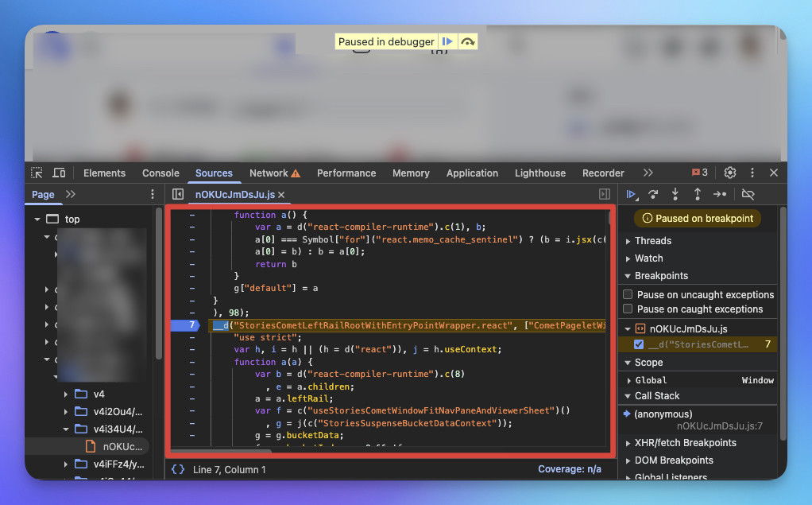The height and width of the screenshot is (505, 812).
Task: Pretty print the source with braces icon
Action: tap(178, 469)
